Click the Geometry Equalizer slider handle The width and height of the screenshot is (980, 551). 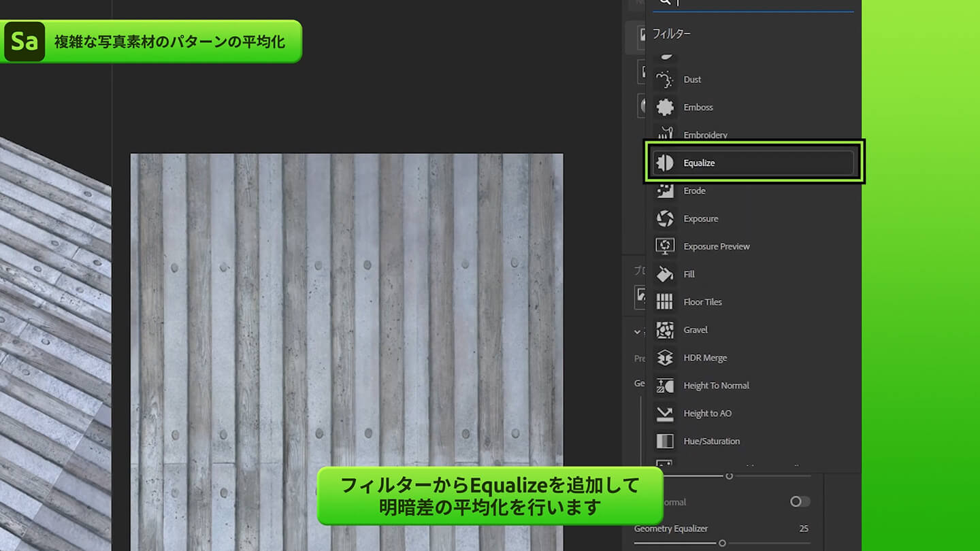click(722, 543)
